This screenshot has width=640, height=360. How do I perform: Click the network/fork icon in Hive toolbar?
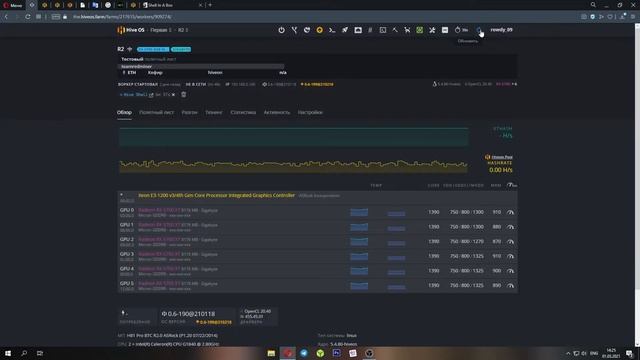point(294,30)
